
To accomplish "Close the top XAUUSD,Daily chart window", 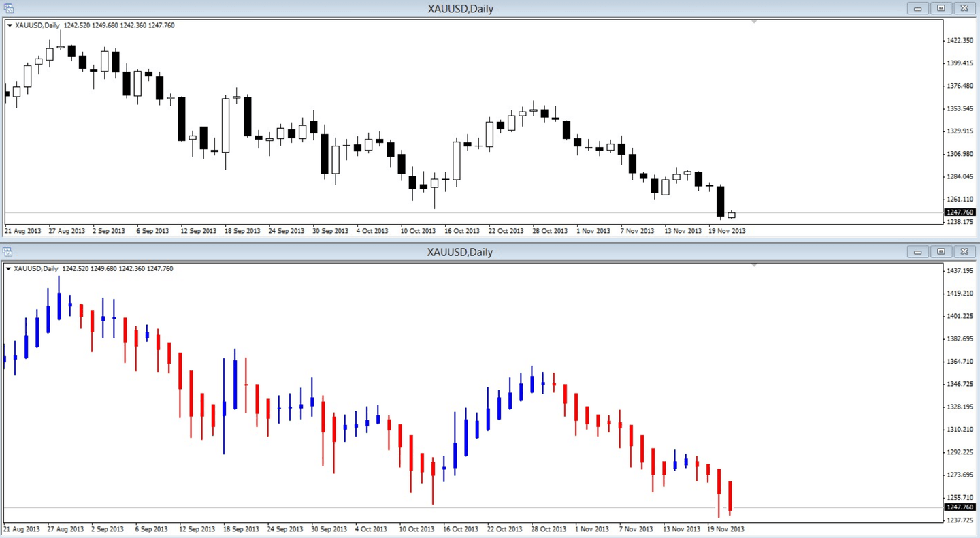I will [964, 9].
